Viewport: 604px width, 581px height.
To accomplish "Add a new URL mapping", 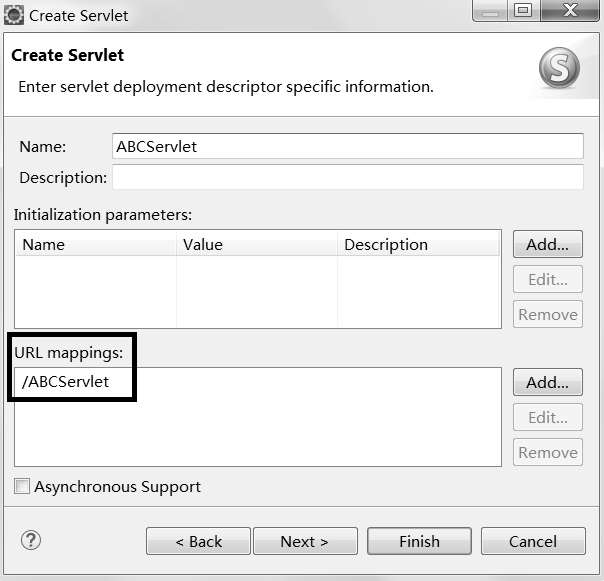I will click(547, 382).
